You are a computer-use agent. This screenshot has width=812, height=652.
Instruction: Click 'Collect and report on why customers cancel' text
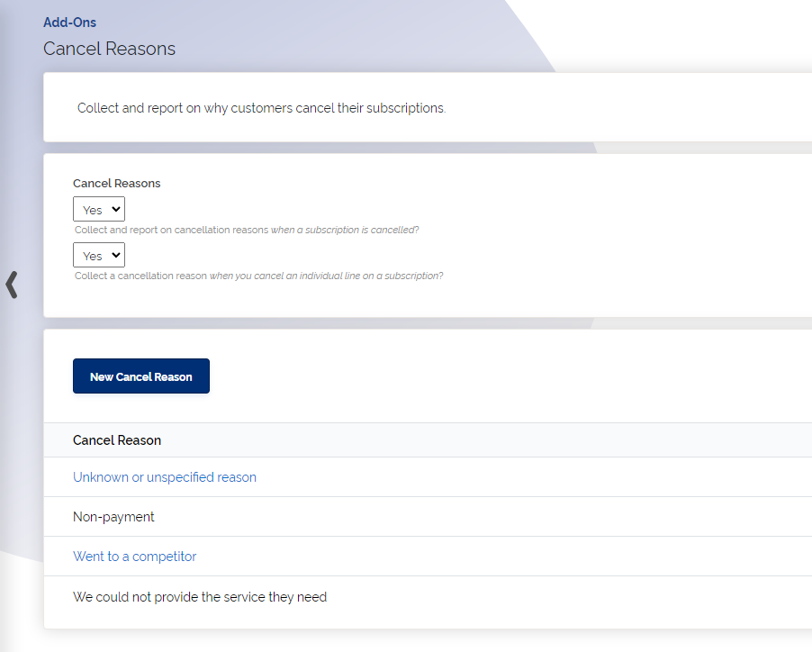click(262, 108)
